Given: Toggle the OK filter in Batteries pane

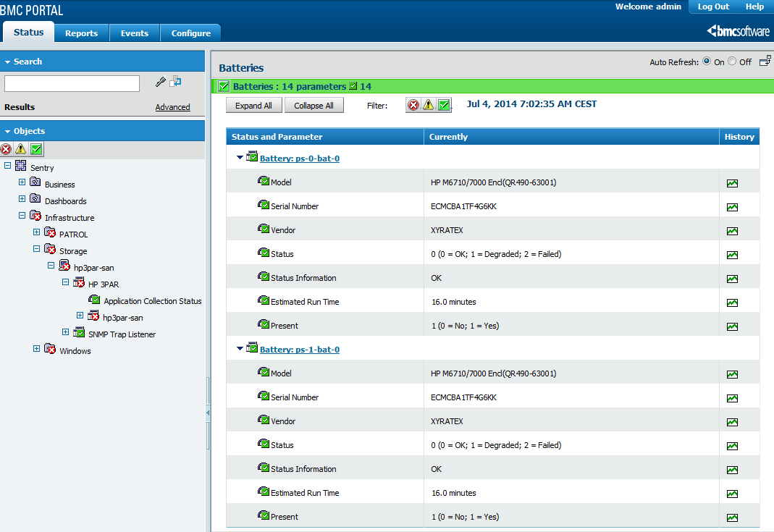Looking at the screenshot, I should tap(445, 105).
